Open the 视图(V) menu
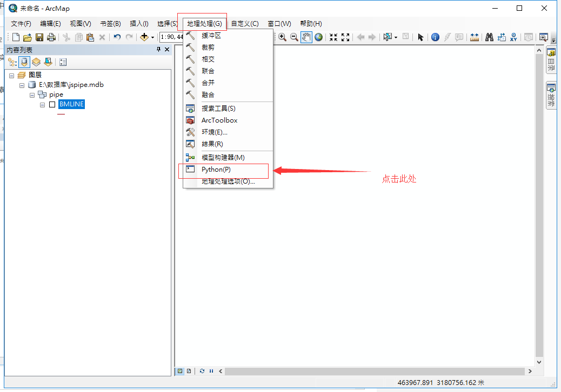The width and height of the screenshot is (561, 392). tap(81, 24)
